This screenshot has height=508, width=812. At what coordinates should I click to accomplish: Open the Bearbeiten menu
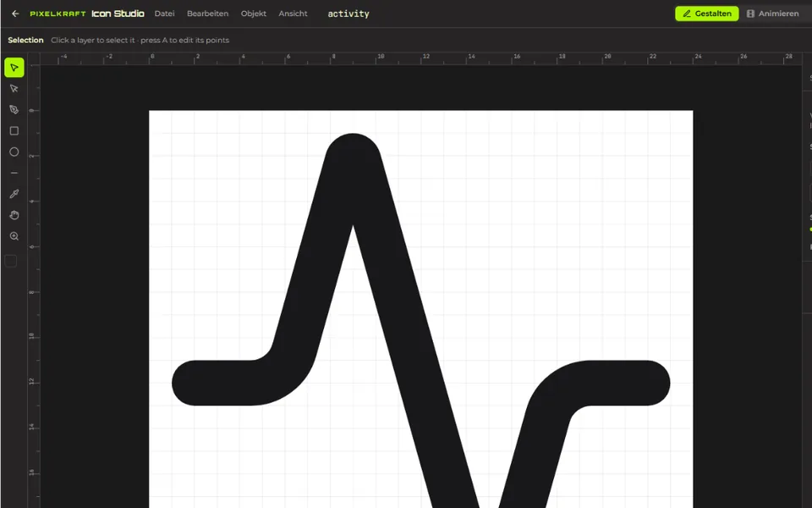(208, 14)
